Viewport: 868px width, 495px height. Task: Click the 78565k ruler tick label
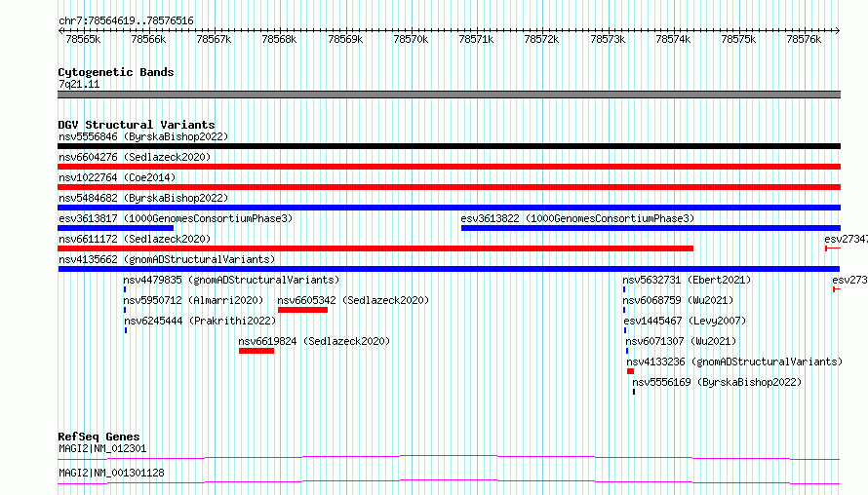(83, 39)
